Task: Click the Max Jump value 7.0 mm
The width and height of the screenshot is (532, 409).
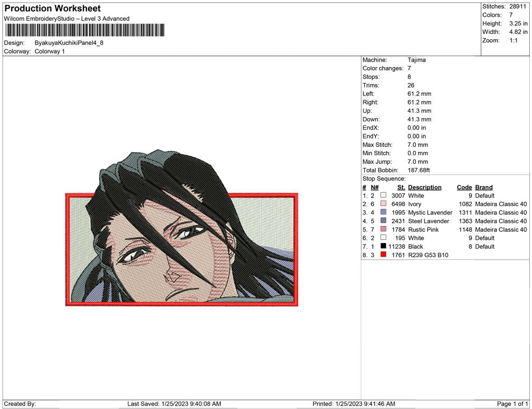Action: tap(418, 162)
